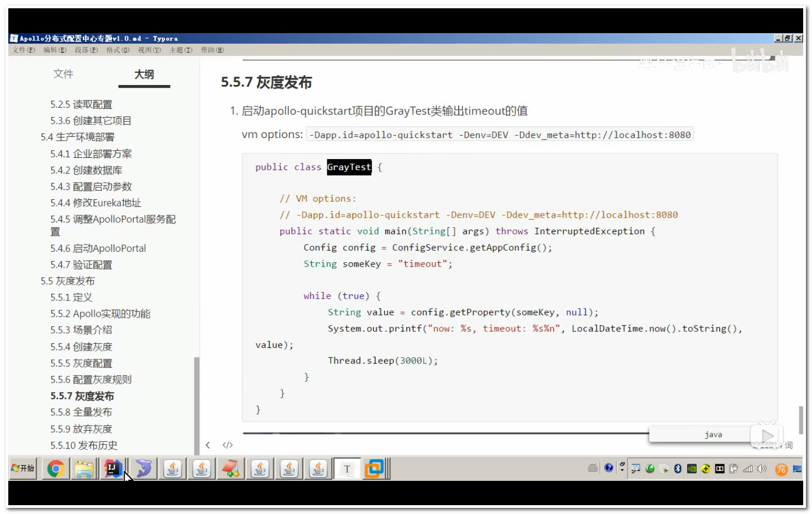The image size is (812, 514).
Task: Open the 主题(T) menu
Action: (x=181, y=50)
